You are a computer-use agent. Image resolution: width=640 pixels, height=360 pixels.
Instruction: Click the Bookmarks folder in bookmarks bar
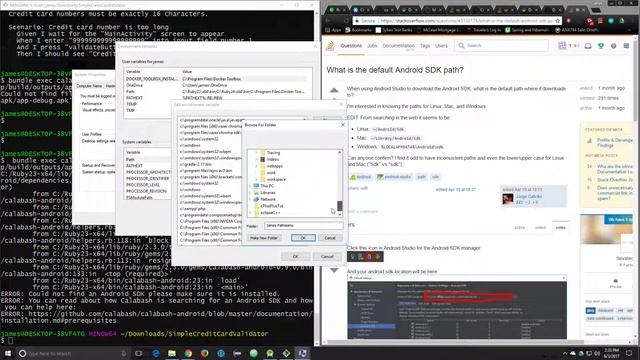358,30
